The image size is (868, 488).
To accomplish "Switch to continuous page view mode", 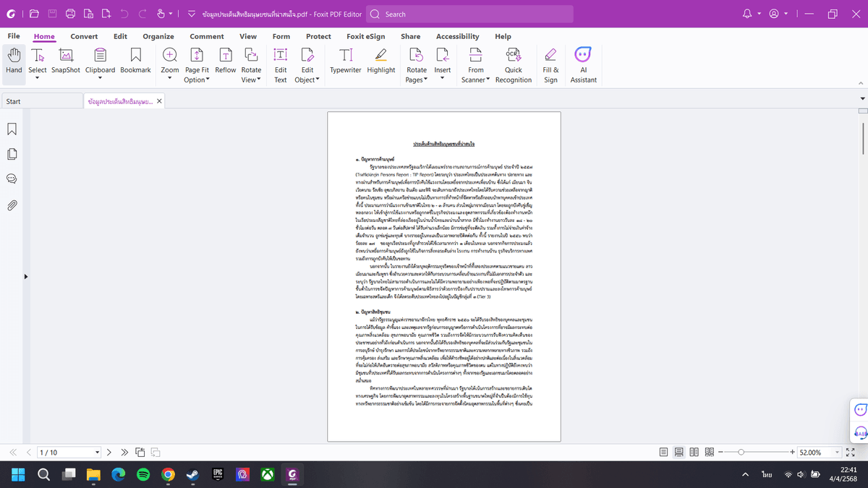I will (679, 452).
